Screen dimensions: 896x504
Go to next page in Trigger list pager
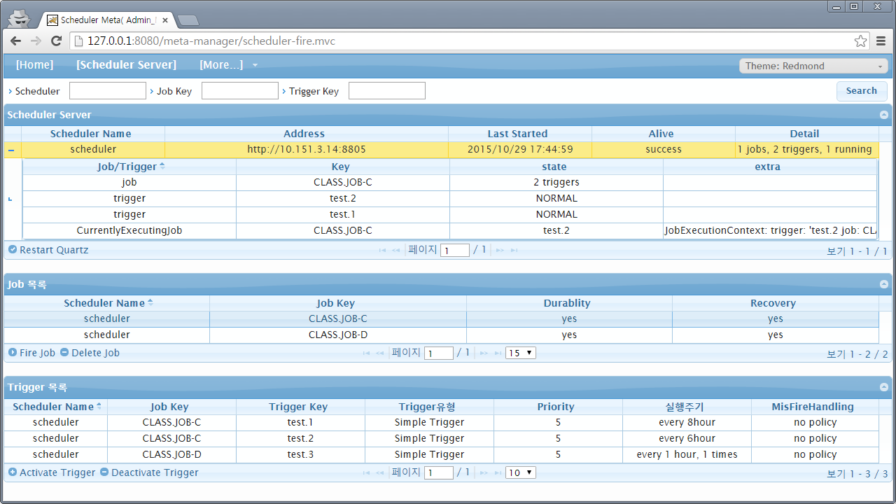[x=484, y=473]
